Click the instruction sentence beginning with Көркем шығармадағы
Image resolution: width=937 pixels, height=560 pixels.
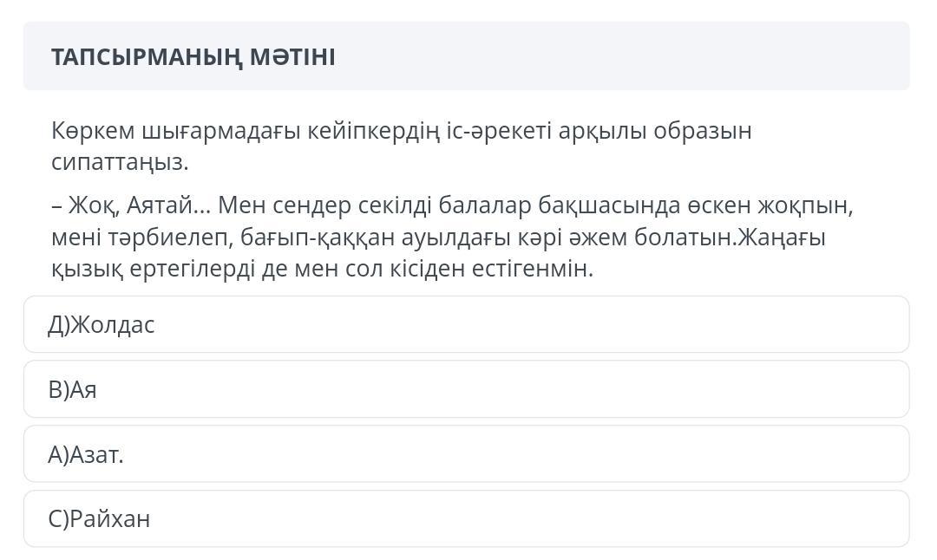[x=402, y=146]
